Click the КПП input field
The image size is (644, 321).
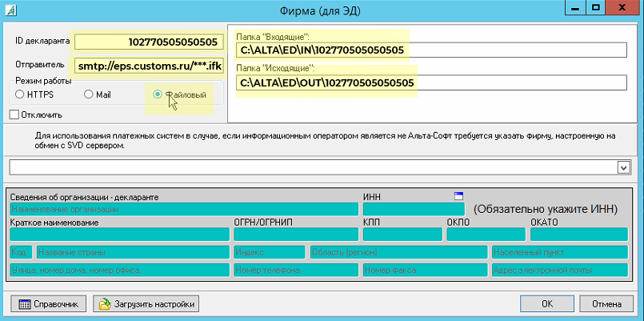click(x=402, y=234)
